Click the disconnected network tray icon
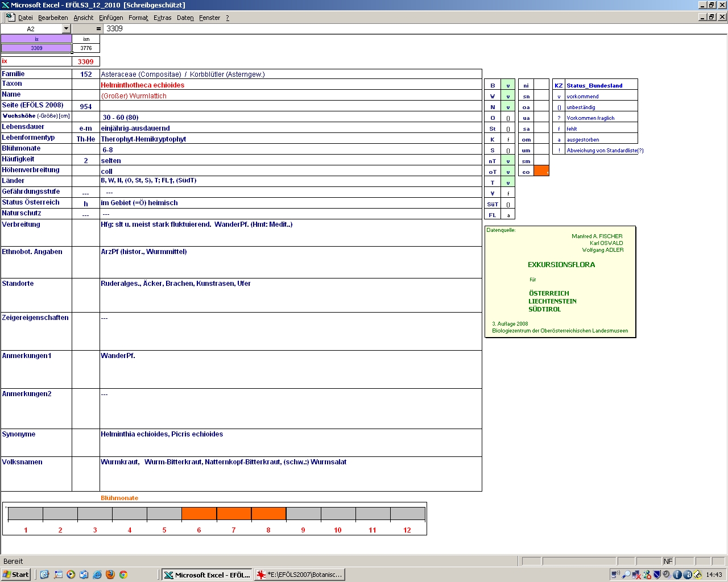Screen dimensions: 728x582 pos(637,575)
